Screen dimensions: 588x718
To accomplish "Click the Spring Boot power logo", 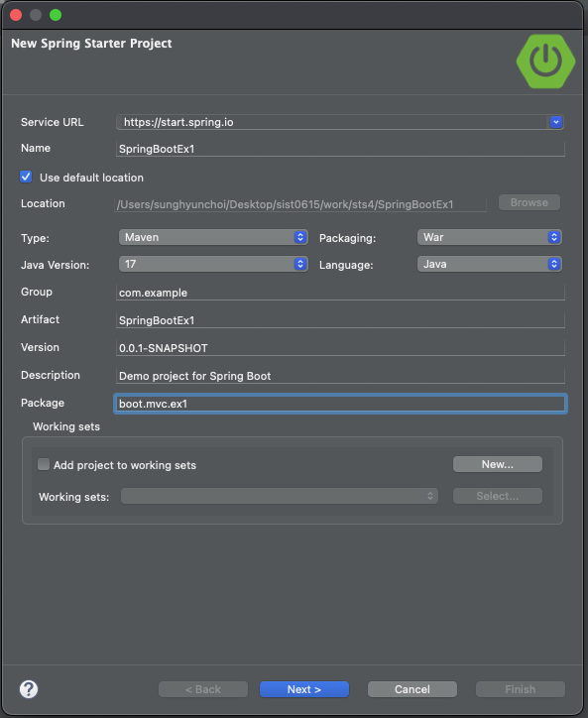I will pos(545,60).
